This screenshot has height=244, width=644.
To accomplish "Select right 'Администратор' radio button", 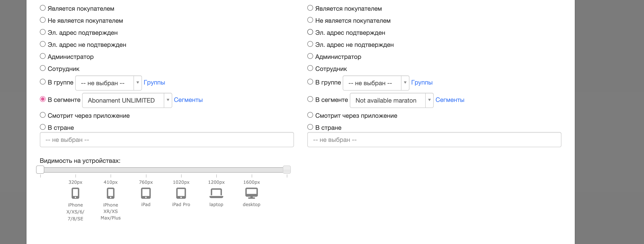I will pyautogui.click(x=310, y=56).
